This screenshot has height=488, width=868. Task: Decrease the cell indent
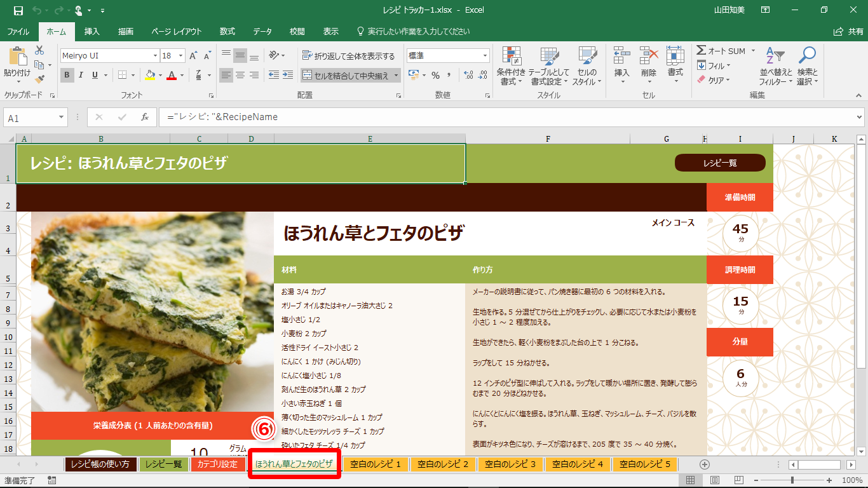tap(273, 75)
